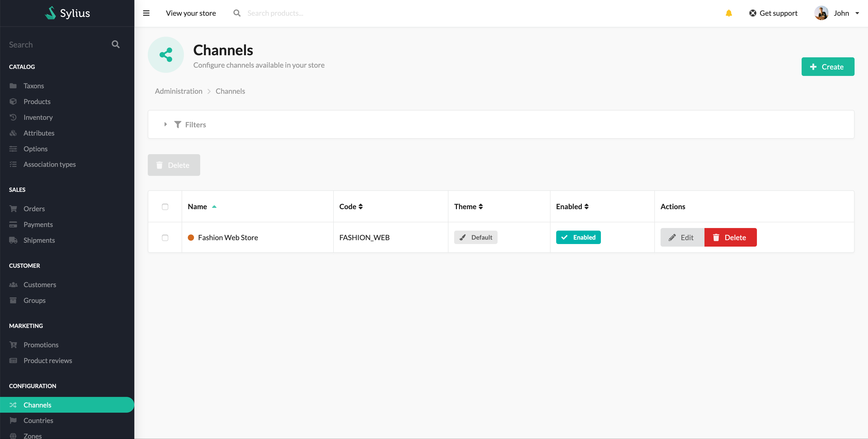Open Shipments menu item
Screen dimensions: 868x439
(67, 240)
